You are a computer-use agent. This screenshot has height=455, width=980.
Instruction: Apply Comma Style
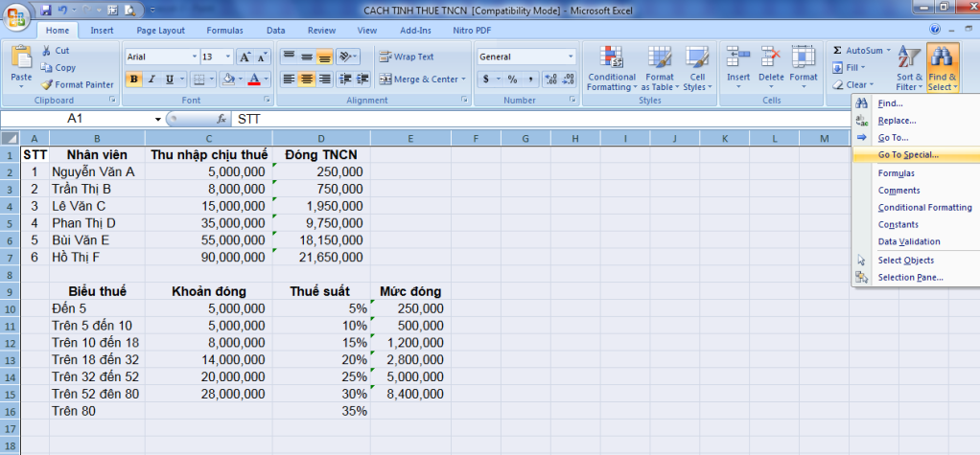(530, 80)
